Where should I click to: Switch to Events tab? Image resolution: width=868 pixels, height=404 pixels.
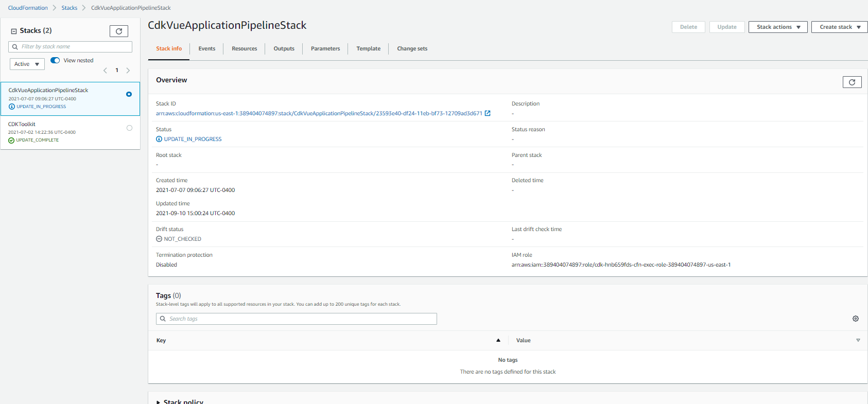(x=207, y=49)
